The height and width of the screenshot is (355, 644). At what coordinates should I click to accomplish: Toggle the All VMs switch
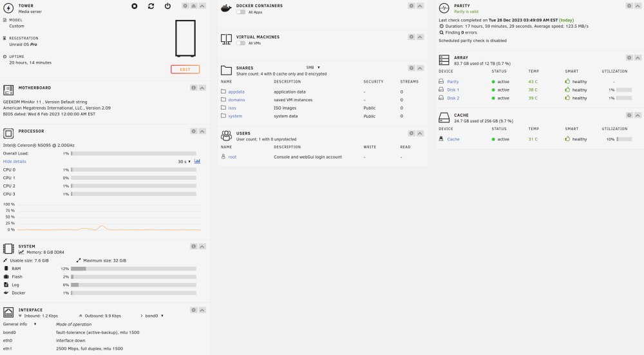241,43
